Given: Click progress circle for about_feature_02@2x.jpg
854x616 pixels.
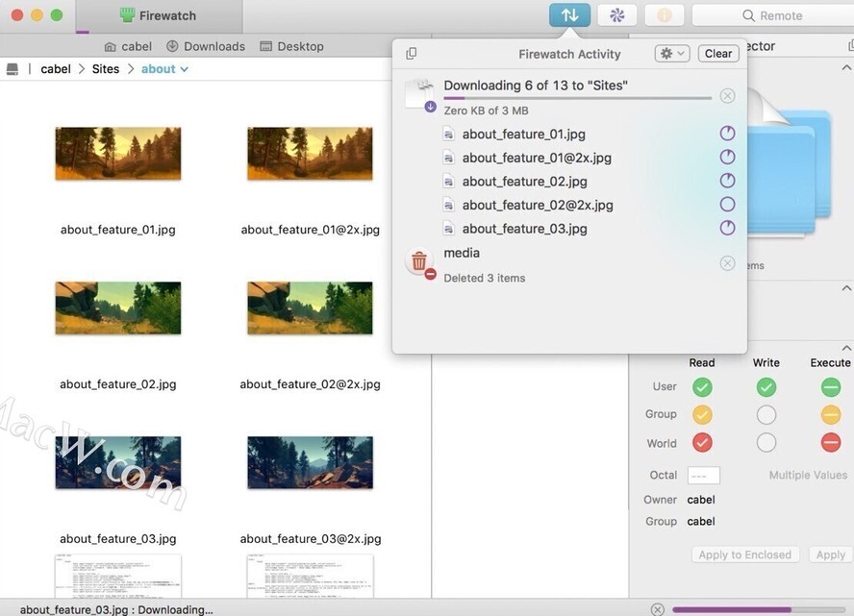Looking at the screenshot, I should click(x=727, y=204).
